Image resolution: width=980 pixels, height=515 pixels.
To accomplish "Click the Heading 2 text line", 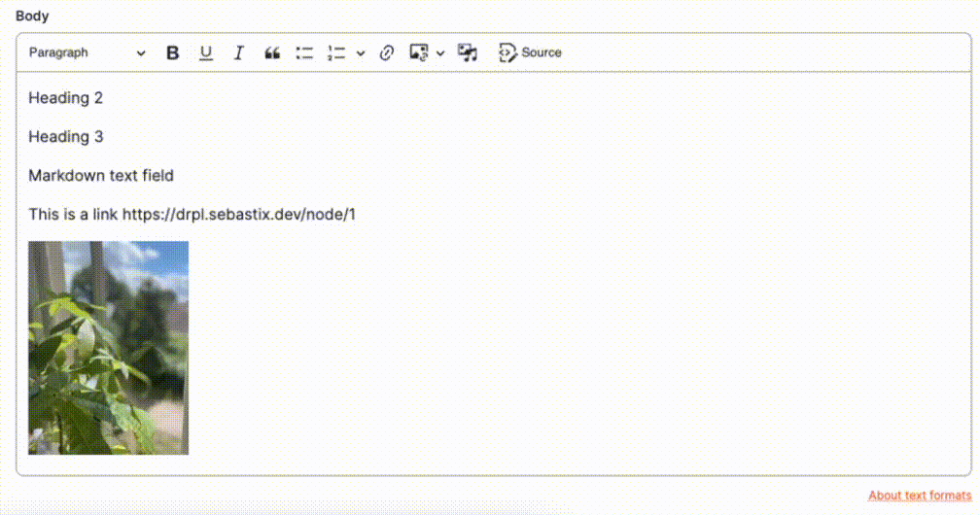I will click(66, 98).
